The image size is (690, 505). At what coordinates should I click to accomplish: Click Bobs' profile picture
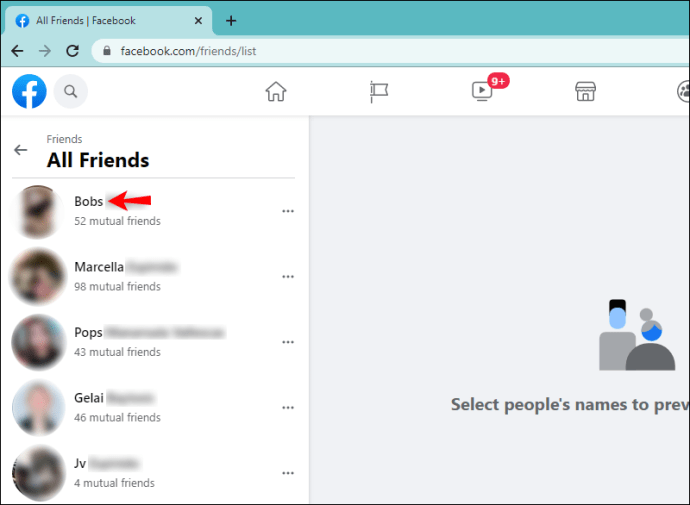click(x=38, y=212)
